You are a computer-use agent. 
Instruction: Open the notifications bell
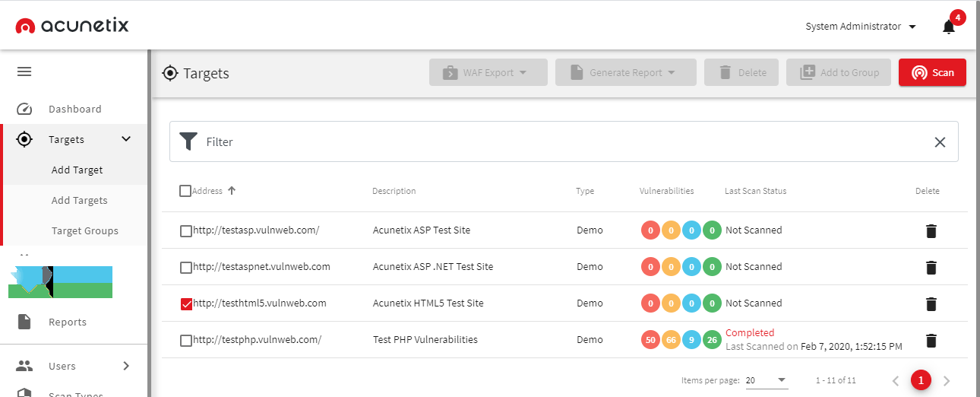[949, 27]
